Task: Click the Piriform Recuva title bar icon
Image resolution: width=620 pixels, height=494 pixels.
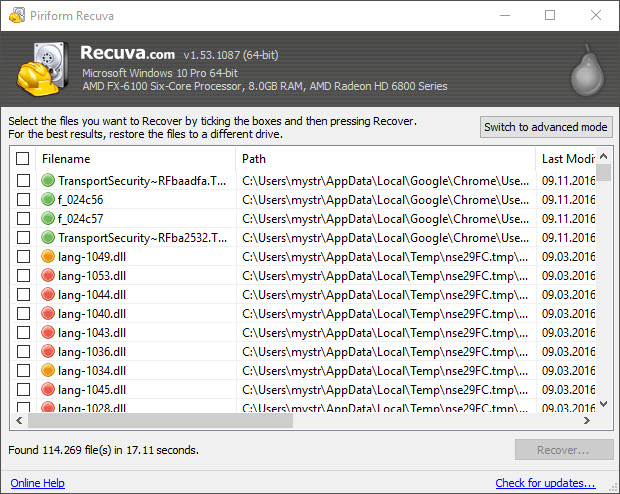Action: 14,15
